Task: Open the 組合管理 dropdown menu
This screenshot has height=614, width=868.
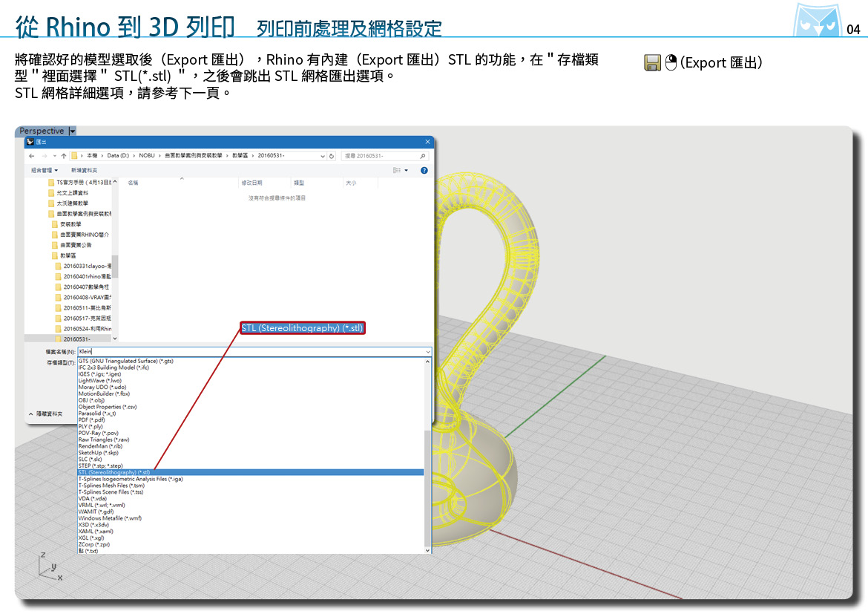Action: (x=45, y=171)
